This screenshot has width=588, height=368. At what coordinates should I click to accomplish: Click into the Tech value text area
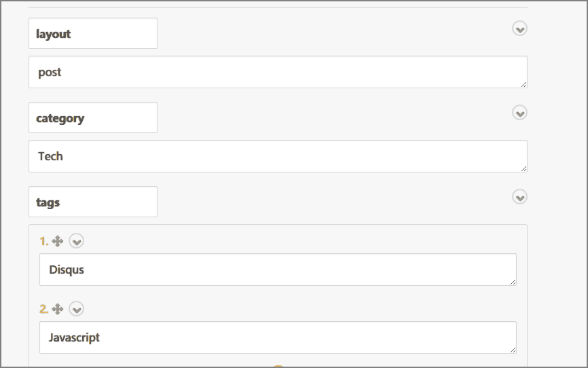278,156
